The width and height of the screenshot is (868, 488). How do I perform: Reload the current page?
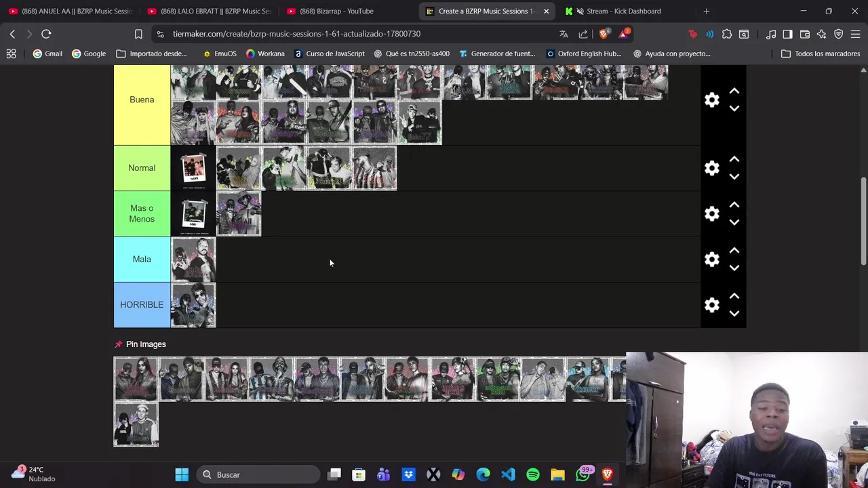click(x=46, y=34)
